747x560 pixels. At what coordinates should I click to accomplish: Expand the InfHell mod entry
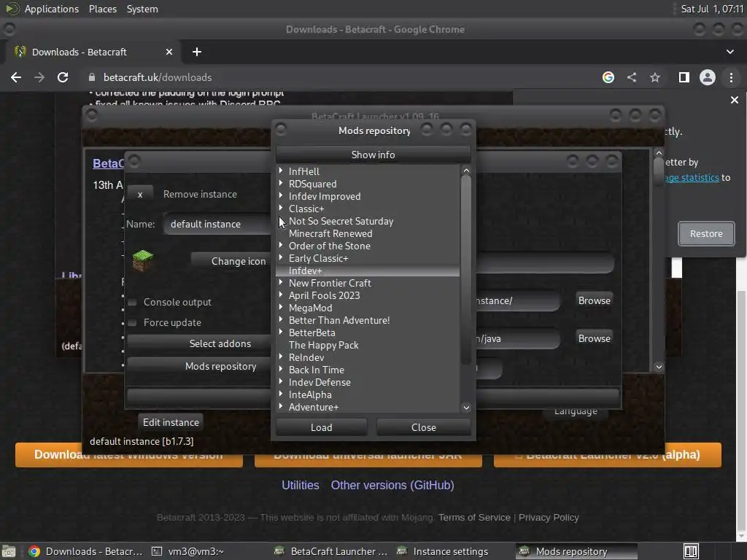pos(281,171)
